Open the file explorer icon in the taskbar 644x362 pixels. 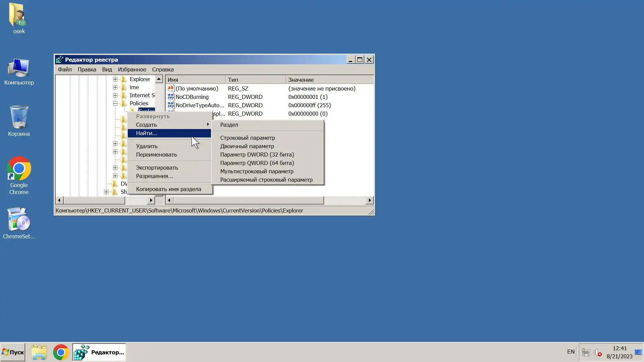coord(39,352)
